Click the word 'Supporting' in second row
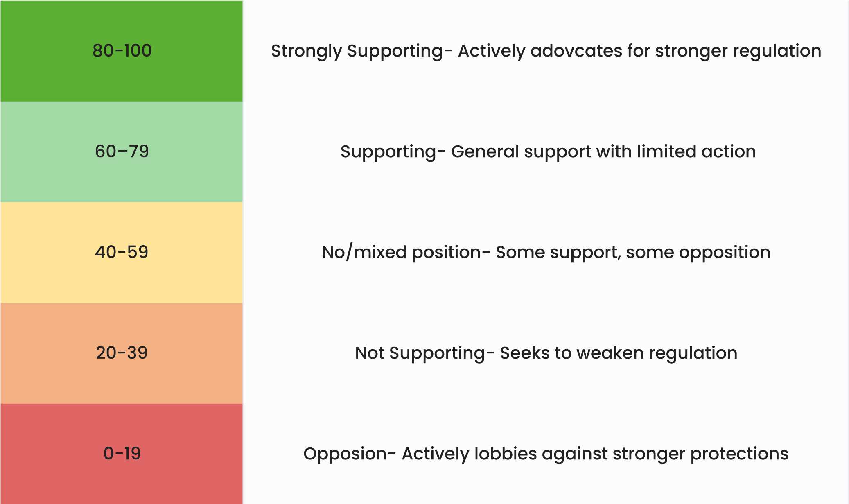This screenshot has width=849, height=504. pos(388,152)
